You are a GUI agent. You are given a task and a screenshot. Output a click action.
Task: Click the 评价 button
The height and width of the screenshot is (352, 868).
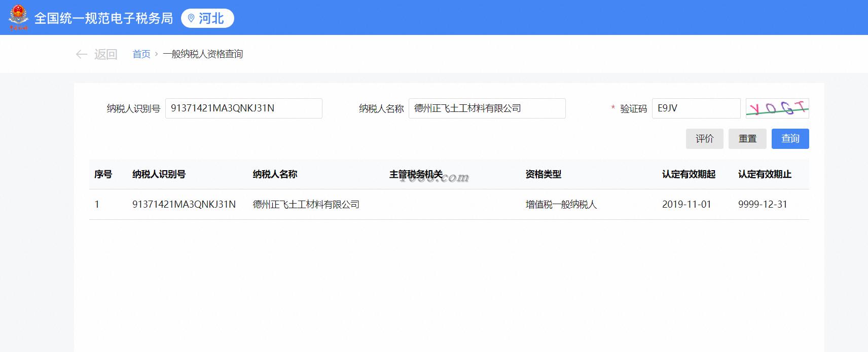click(x=705, y=139)
